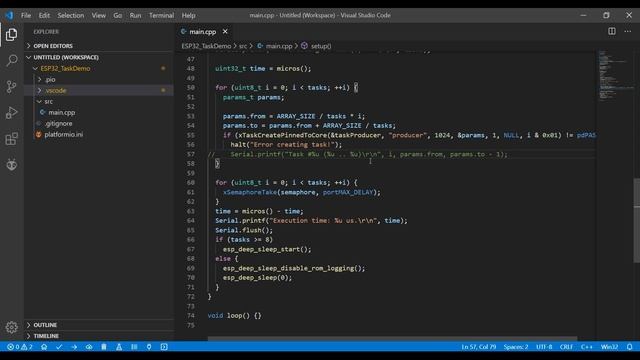
Task: Open the Search view in activity bar
Action: tap(11, 60)
